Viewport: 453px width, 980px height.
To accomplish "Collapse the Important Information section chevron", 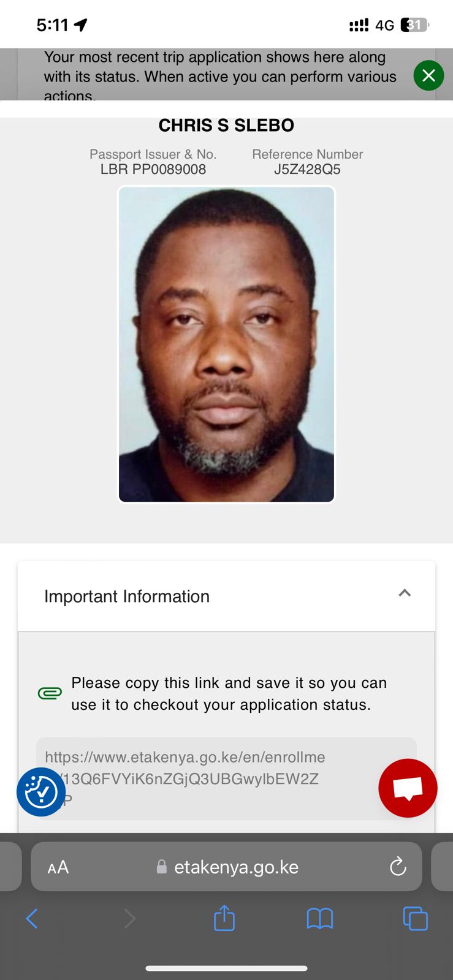I will (405, 593).
